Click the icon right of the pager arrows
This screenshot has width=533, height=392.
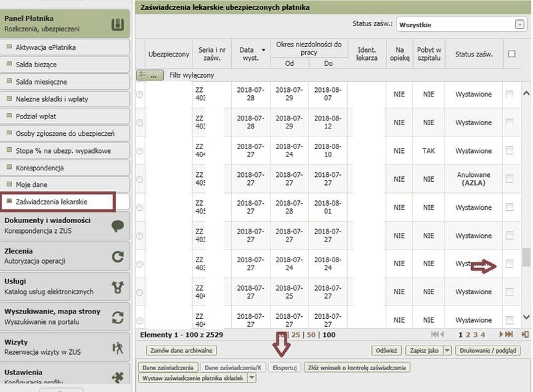525,334
